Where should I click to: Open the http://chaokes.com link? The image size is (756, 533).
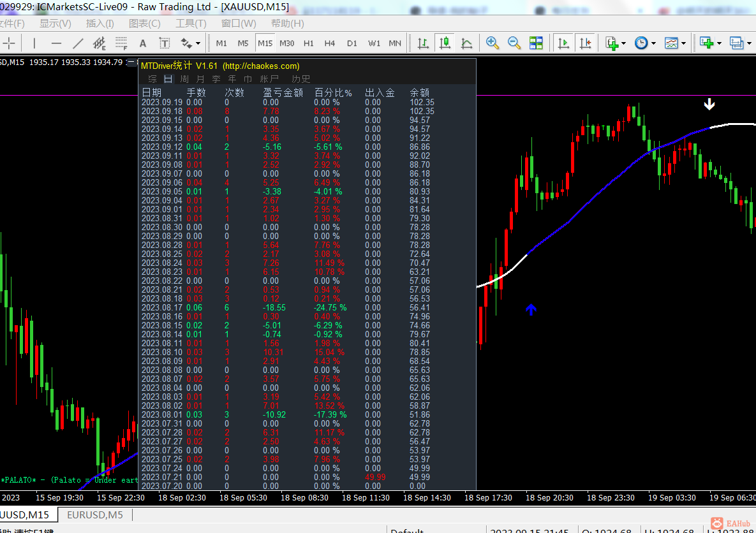pyautogui.click(x=261, y=66)
